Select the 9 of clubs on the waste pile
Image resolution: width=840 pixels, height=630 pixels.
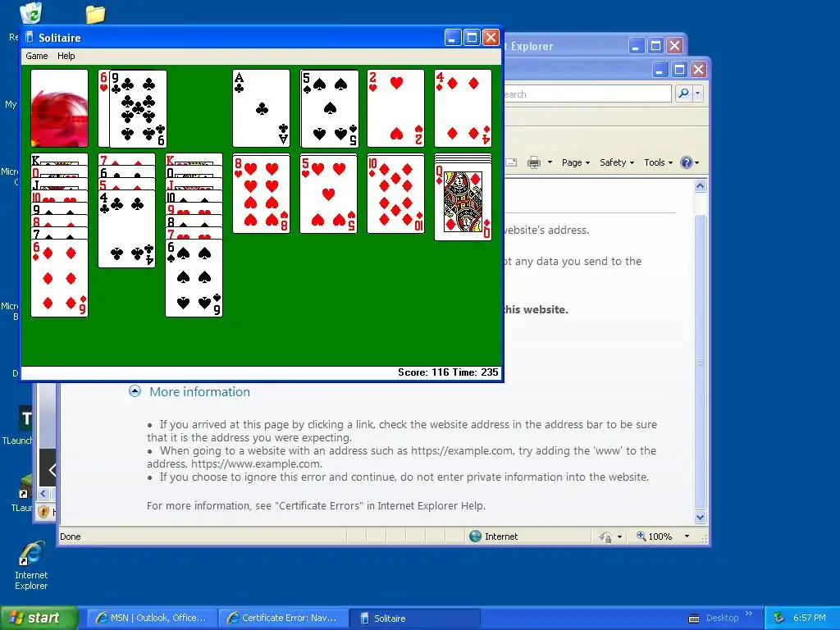click(138, 109)
